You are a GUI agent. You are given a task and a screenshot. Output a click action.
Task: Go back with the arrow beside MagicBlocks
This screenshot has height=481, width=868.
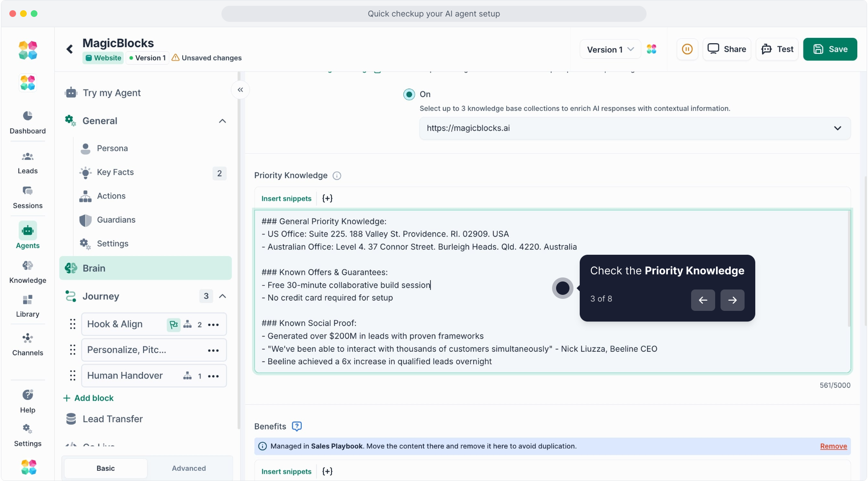(70, 49)
